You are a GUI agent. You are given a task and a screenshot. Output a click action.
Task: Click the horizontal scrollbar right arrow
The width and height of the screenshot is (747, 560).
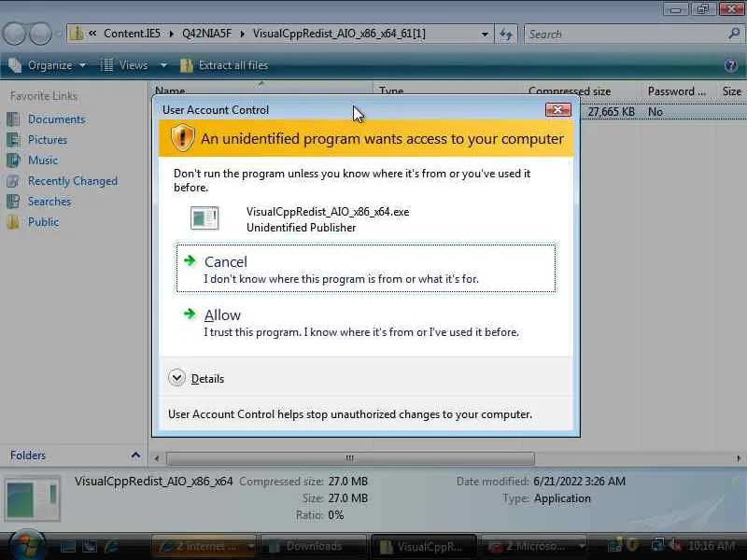[739, 458]
